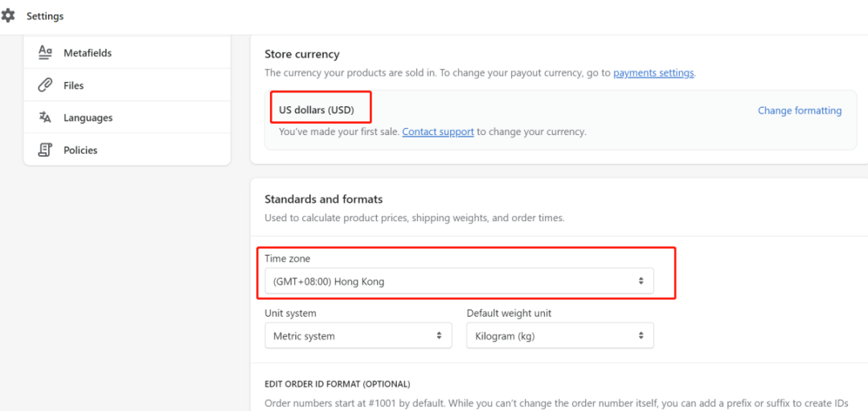Click Change formatting for store currency
The height and width of the screenshot is (411, 868).
(x=800, y=110)
